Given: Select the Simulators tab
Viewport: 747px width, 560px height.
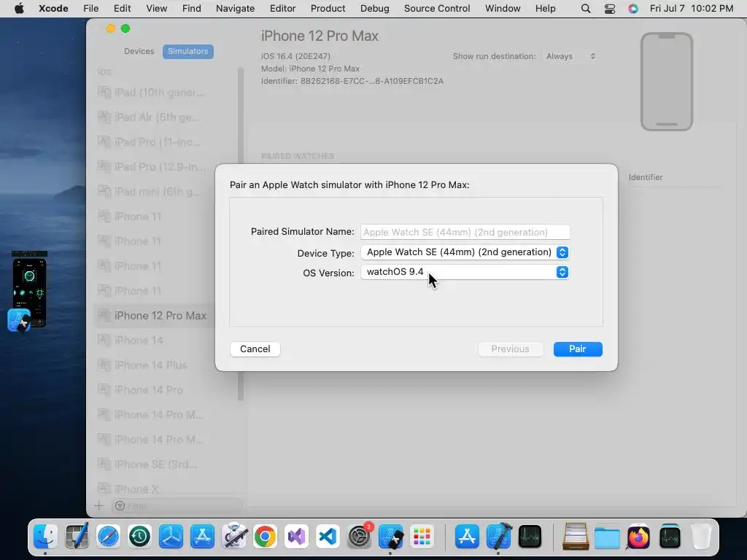Looking at the screenshot, I should coord(187,52).
